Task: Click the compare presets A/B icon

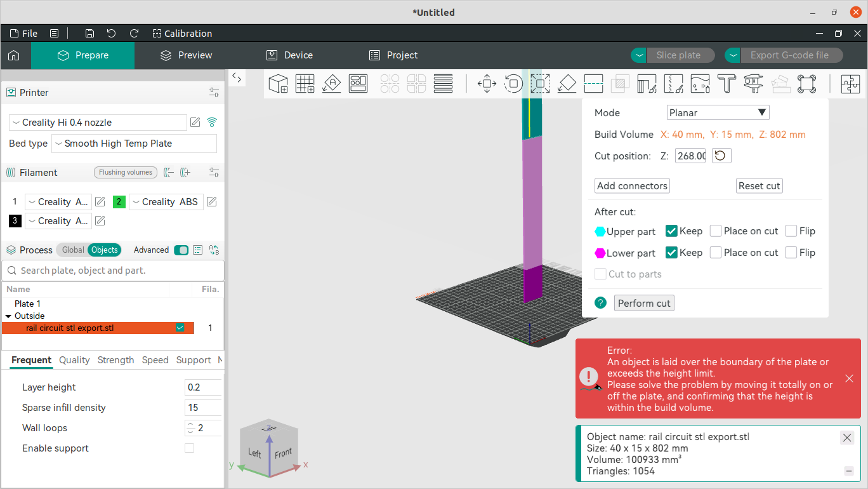Action: (214, 250)
